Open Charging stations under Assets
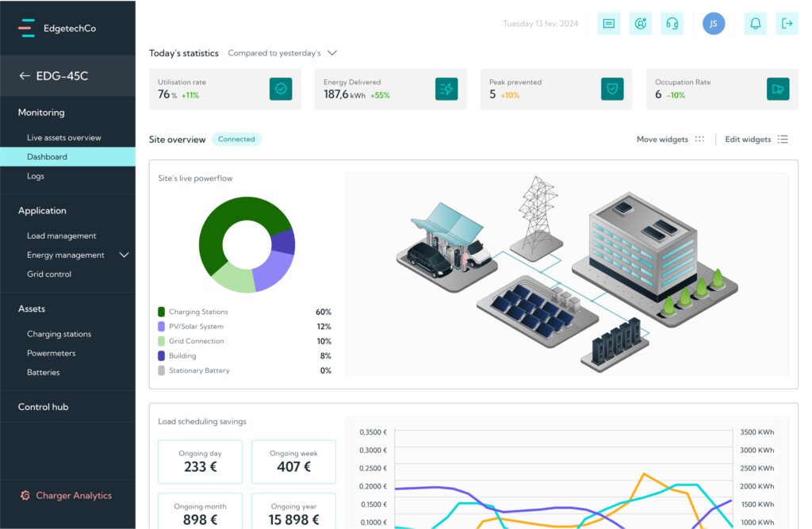Screen dimensions: 812x529 pos(59,334)
